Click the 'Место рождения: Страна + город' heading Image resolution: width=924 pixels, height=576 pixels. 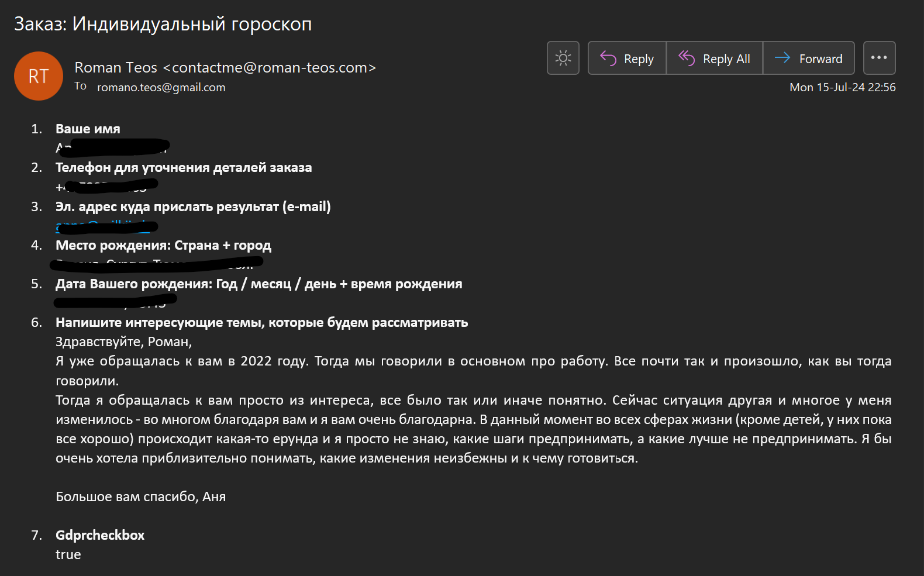pyautogui.click(x=163, y=246)
